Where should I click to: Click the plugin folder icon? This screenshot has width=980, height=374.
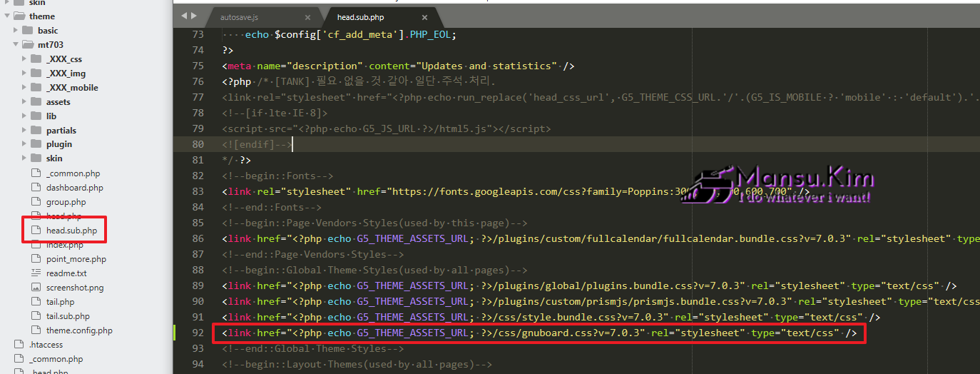[x=36, y=145]
